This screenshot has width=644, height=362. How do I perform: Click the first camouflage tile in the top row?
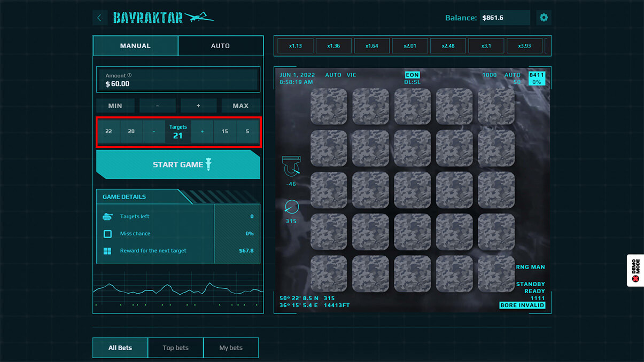329,106
